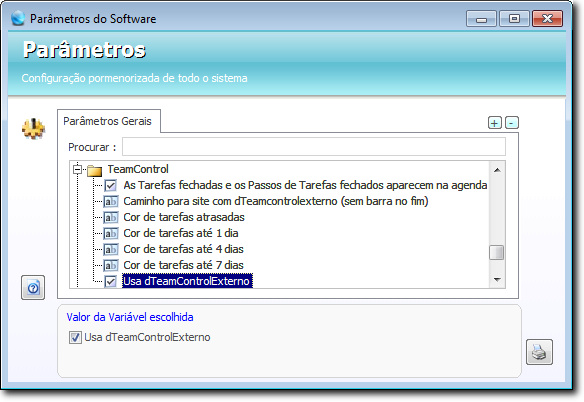This screenshot has height=402, width=584.
Task: Expand all nodes with plus button
Action: tap(495, 123)
